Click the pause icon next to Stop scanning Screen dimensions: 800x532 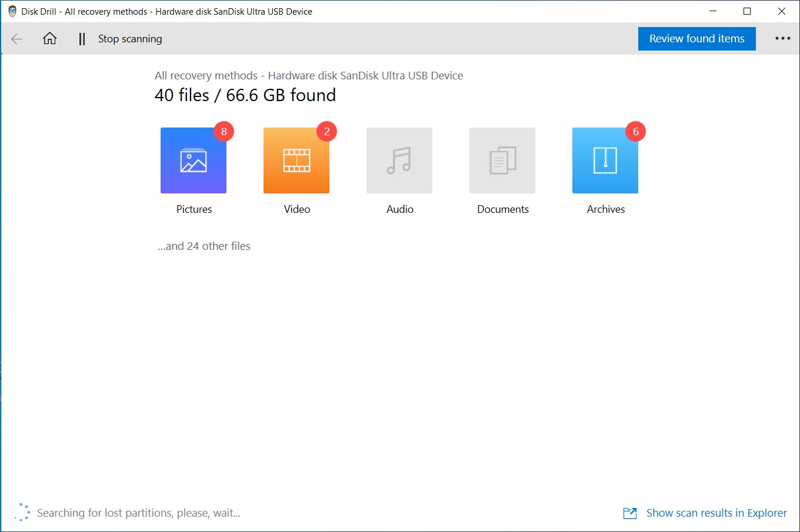(82, 39)
